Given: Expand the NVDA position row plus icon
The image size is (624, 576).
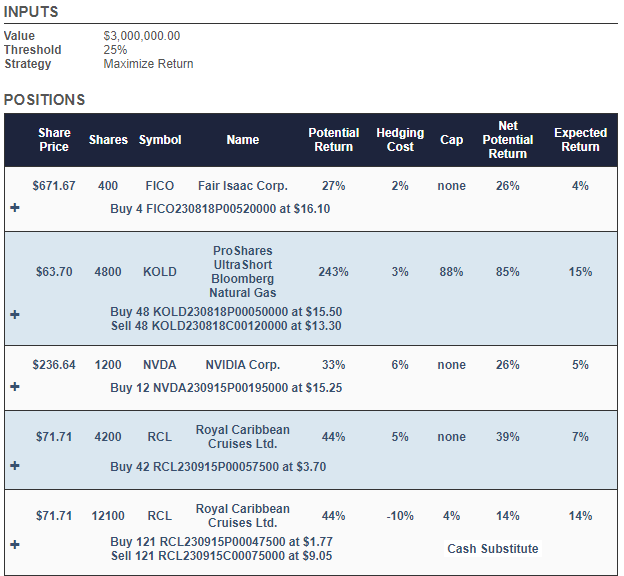Looking at the screenshot, I should point(15,387).
